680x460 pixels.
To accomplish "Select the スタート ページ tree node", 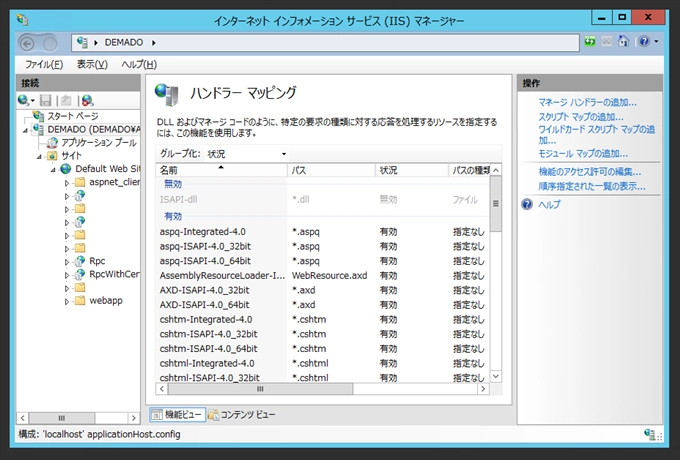I will (x=72, y=116).
